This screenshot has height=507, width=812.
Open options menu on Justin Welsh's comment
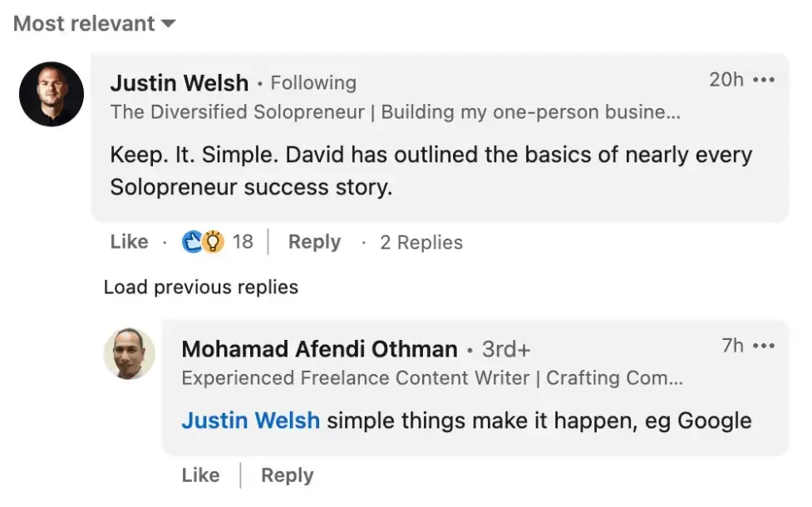pyautogui.click(x=764, y=80)
